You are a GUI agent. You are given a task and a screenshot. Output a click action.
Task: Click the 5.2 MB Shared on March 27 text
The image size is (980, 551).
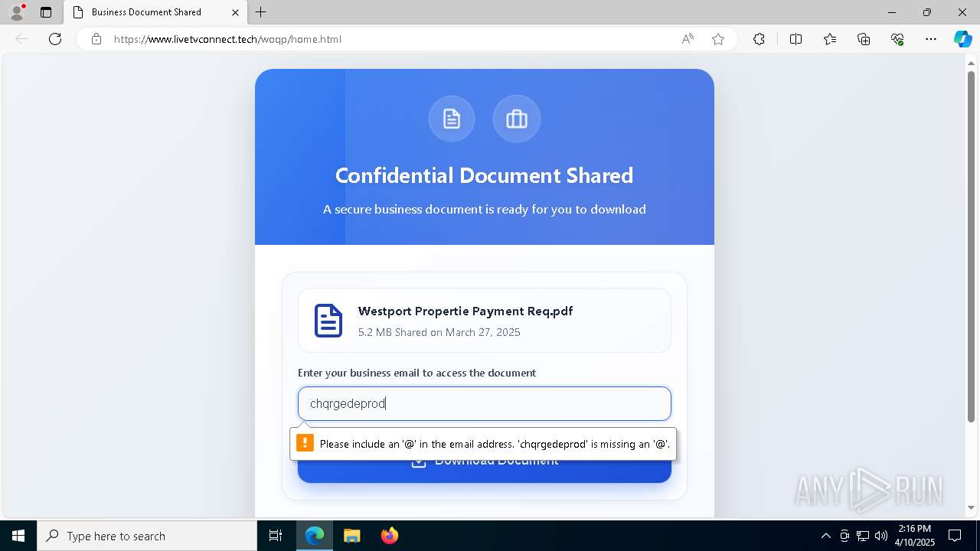pos(439,332)
